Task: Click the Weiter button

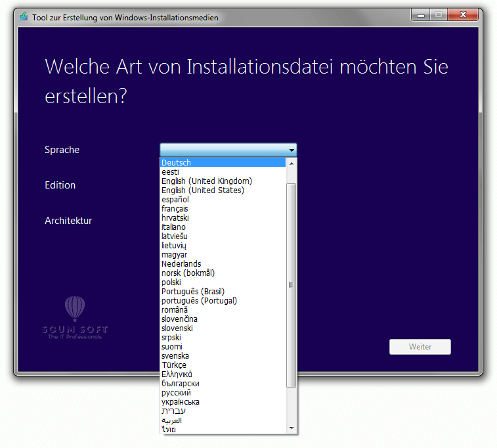Action: [420, 347]
